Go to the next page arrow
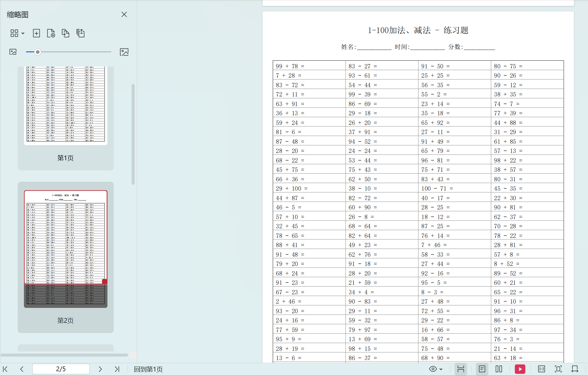This screenshot has height=376, width=588. pyautogui.click(x=100, y=369)
